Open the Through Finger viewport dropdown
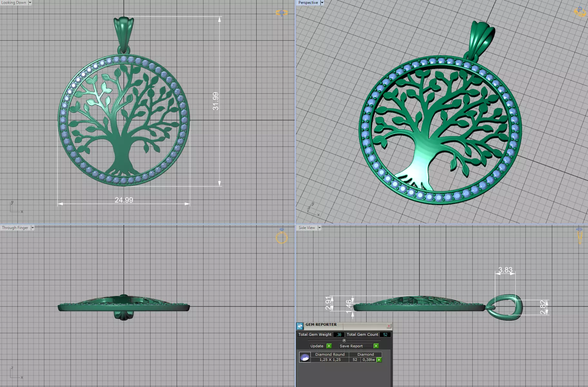588x387 pixels. point(32,228)
